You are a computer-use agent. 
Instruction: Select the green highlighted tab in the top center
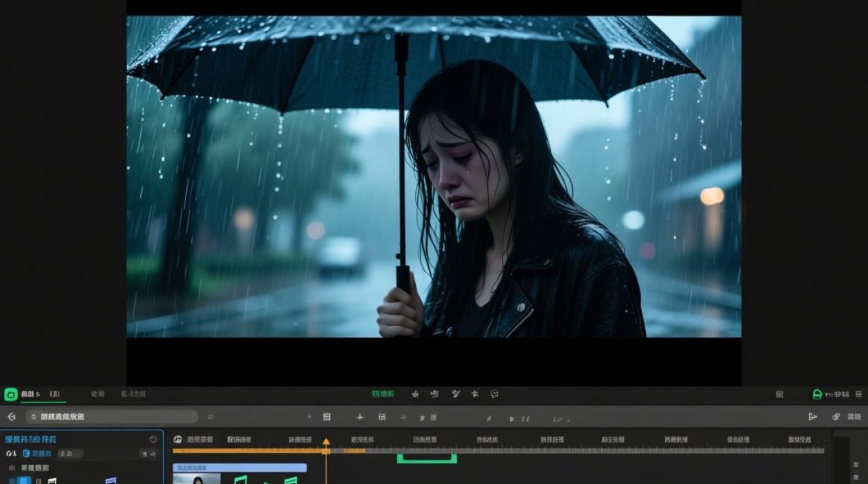point(382,394)
